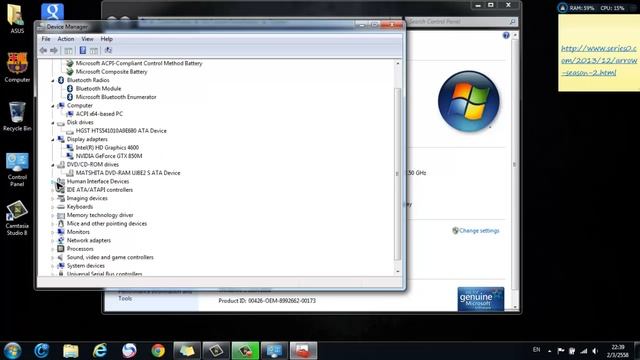The height and width of the screenshot is (360, 640).
Task: Expand the Keyboards node
Action: [x=53, y=207]
